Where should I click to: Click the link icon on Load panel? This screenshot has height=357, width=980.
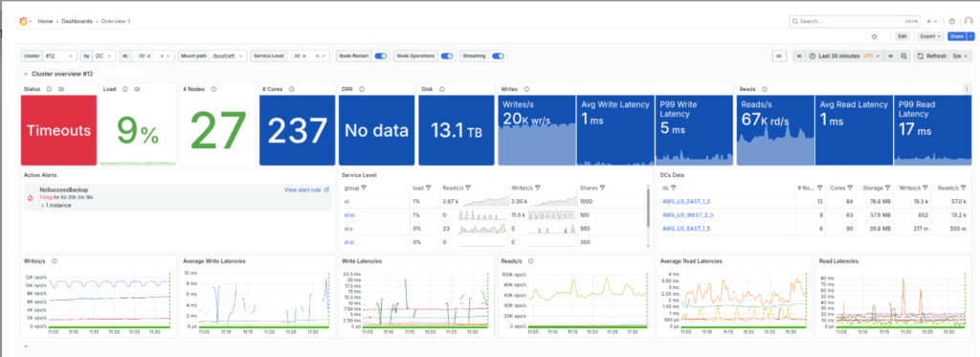[x=138, y=89]
